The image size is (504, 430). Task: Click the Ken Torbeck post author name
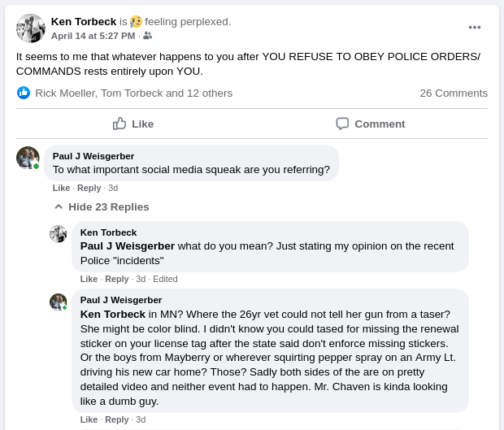coord(84,22)
